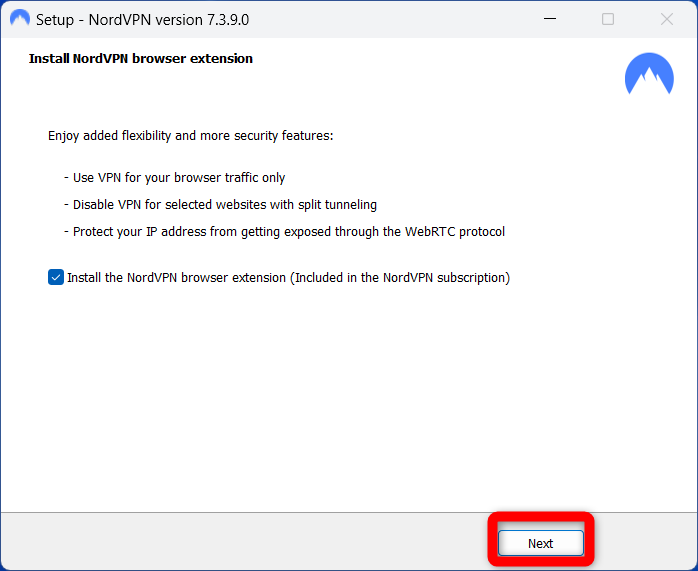698x571 pixels.
Task: Click the empty grey footer left of Next
Action: pyautogui.click(x=240, y=542)
